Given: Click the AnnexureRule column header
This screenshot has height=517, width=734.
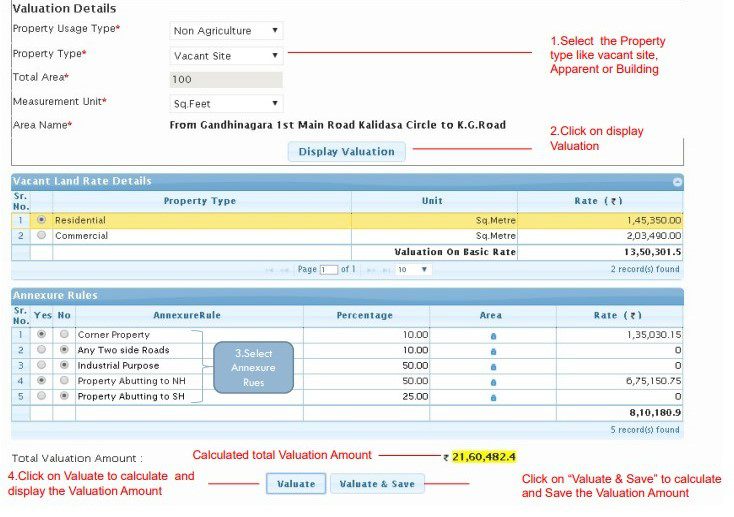Looking at the screenshot, I should point(187,316).
